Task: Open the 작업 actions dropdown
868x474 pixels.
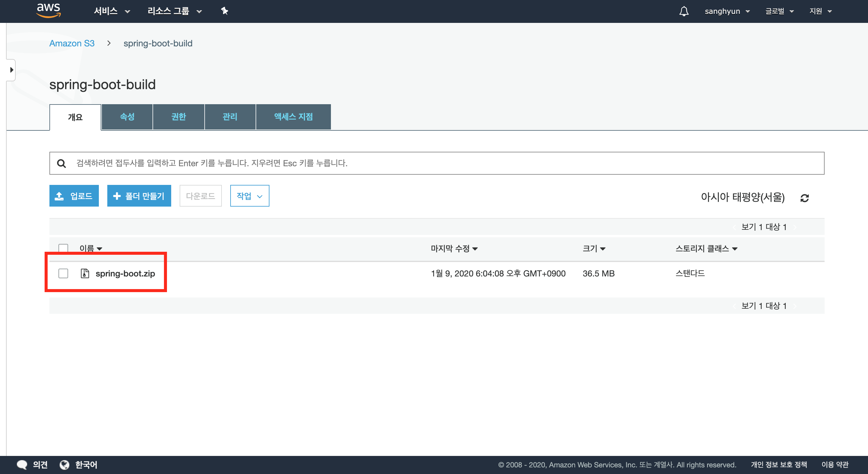Action: 249,196
